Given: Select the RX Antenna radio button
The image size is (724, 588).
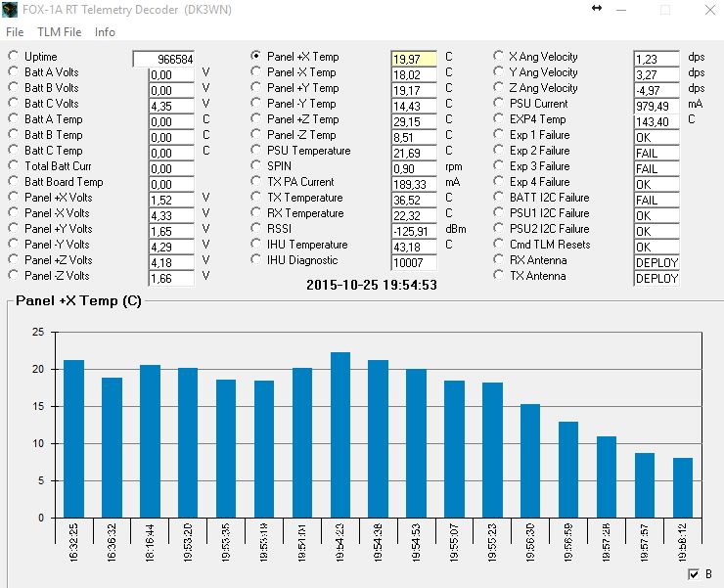Looking at the screenshot, I should point(498,259).
